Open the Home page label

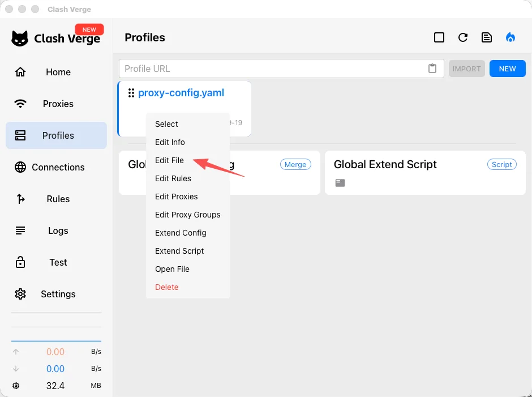click(58, 72)
